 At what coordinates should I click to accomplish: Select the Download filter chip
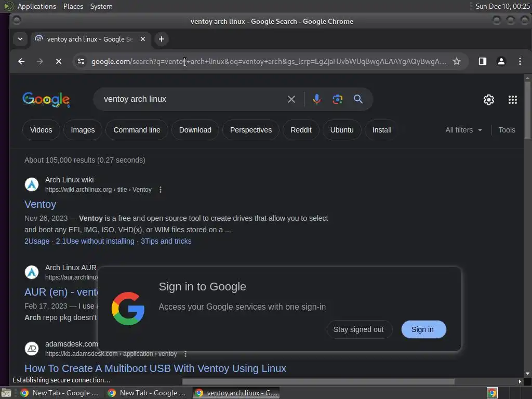point(195,130)
